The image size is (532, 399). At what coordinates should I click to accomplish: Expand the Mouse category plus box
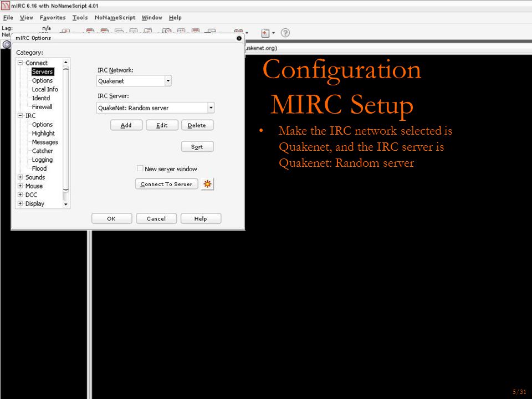tap(20, 186)
